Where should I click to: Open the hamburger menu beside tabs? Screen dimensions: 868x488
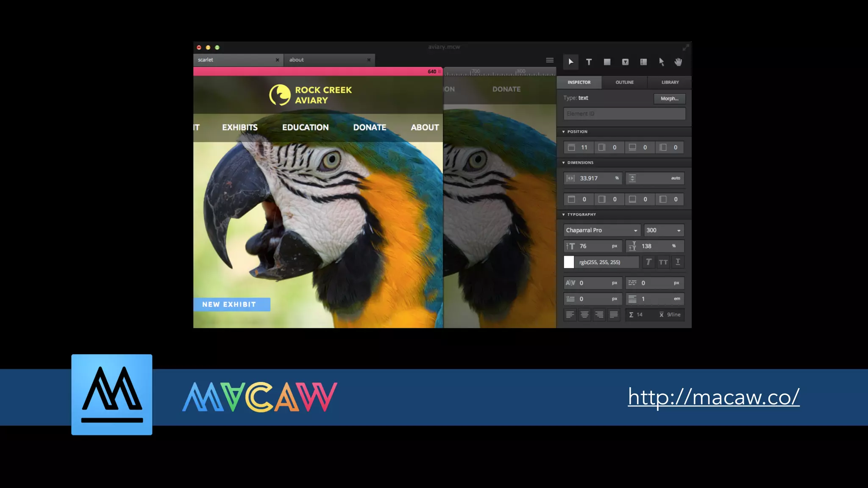click(x=550, y=60)
